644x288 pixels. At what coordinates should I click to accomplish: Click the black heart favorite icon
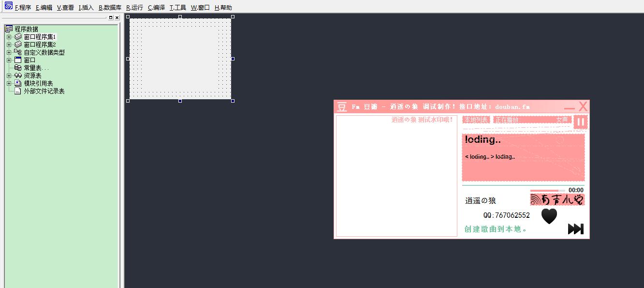(x=549, y=216)
